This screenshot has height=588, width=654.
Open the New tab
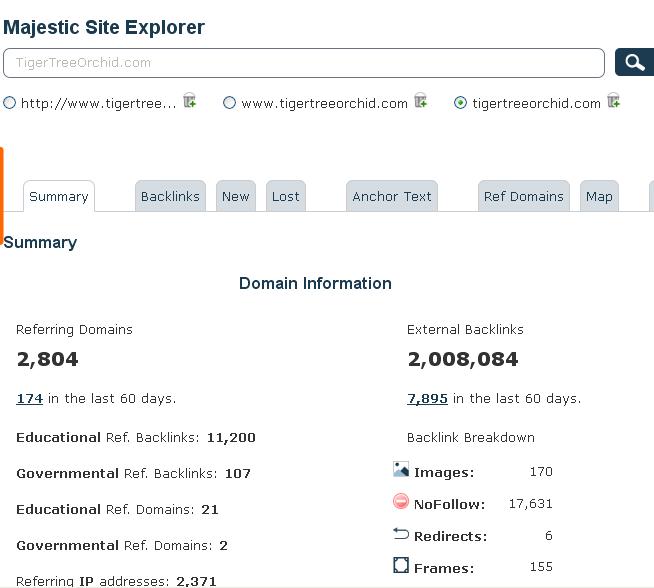[236, 196]
